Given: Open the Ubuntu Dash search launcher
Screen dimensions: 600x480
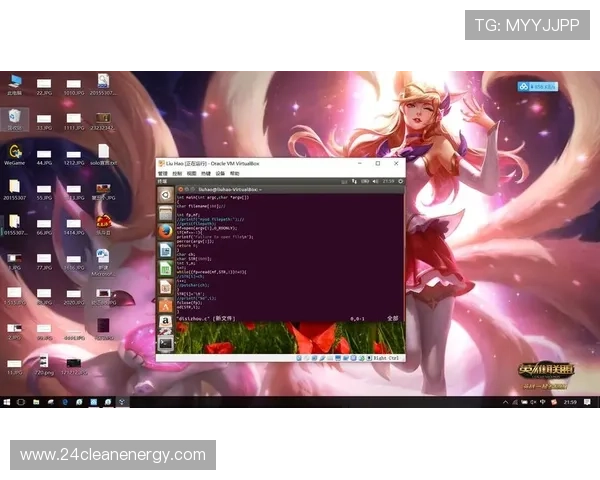Looking at the screenshot, I should (165, 196).
